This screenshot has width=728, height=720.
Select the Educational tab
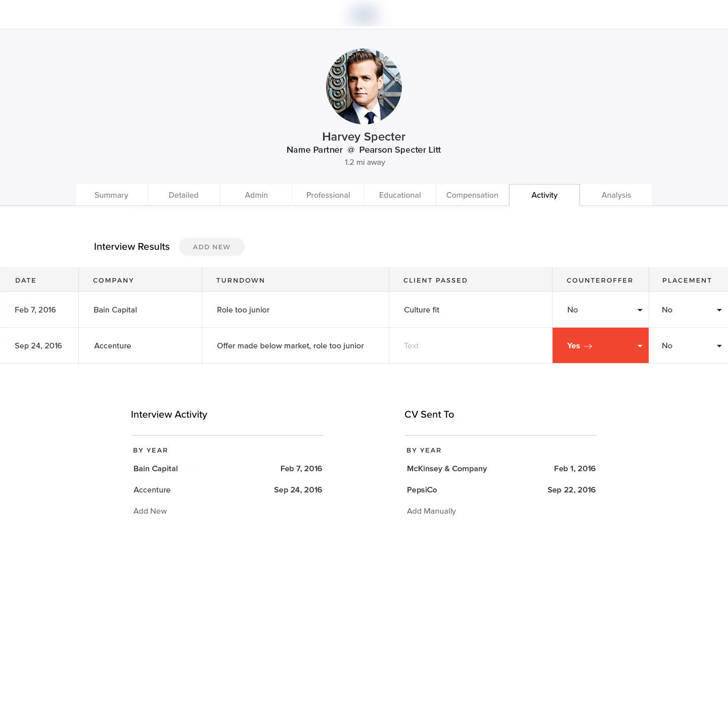coord(400,195)
